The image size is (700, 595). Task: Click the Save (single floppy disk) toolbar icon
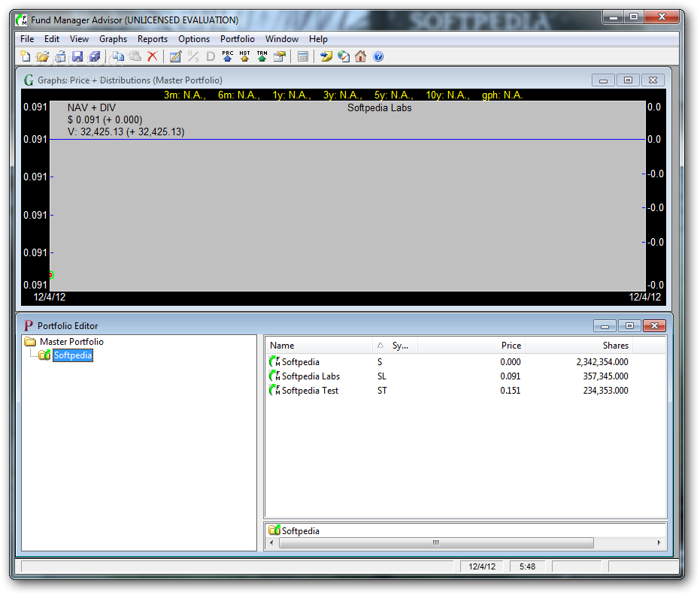pos(77,56)
